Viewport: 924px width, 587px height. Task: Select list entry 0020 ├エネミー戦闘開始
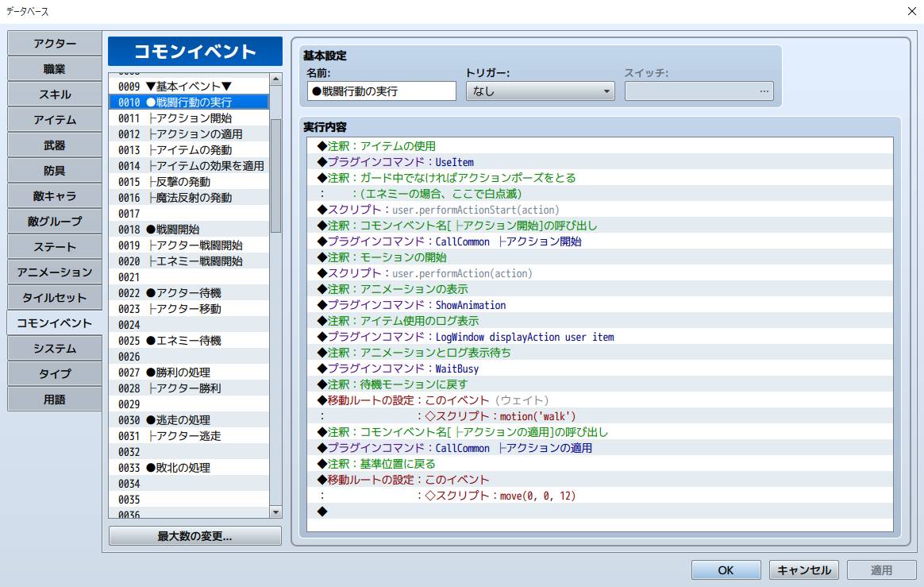pyautogui.click(x=189, y=261)
